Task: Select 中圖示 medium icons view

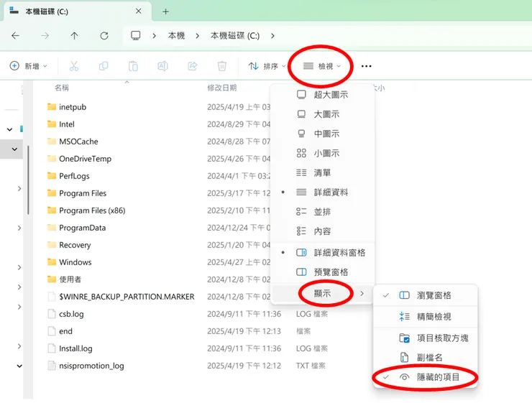Action: click(x=322, y=134)
